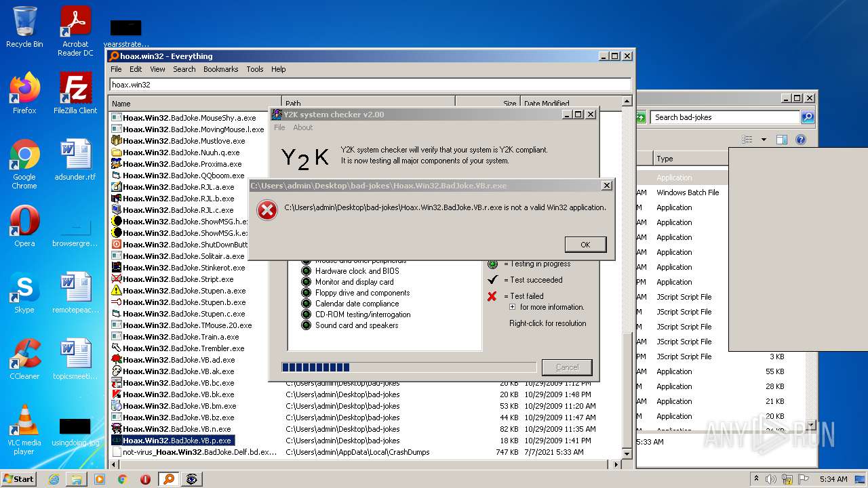This screenshot has width=868, height=488.
Task: Open FileZilla Client desktop shortcut
Action: click(75, 94)
